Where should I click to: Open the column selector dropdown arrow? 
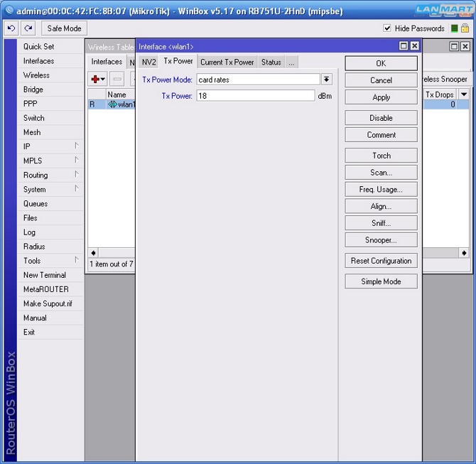pyautogui.click(x=464, y=95)
